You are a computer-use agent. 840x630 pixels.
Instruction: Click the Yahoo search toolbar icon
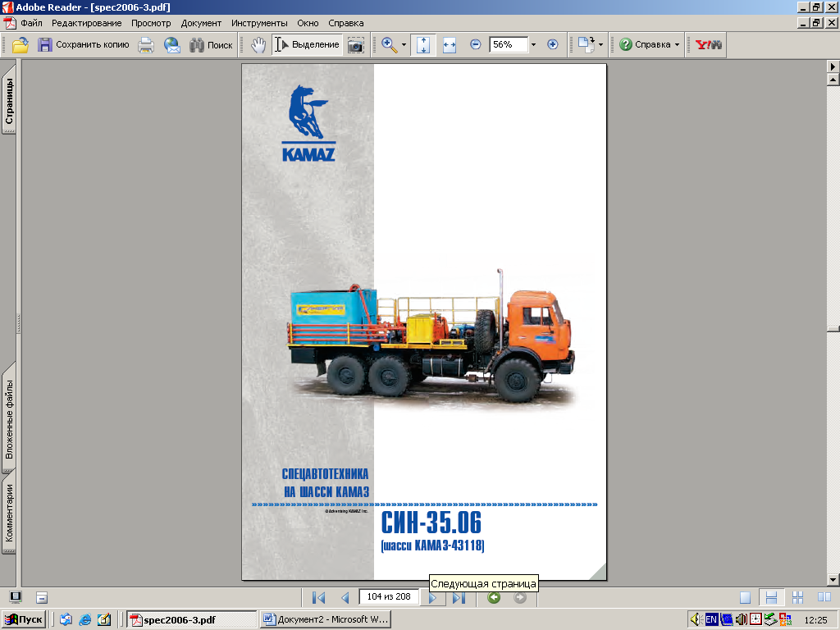coord(708,45)
